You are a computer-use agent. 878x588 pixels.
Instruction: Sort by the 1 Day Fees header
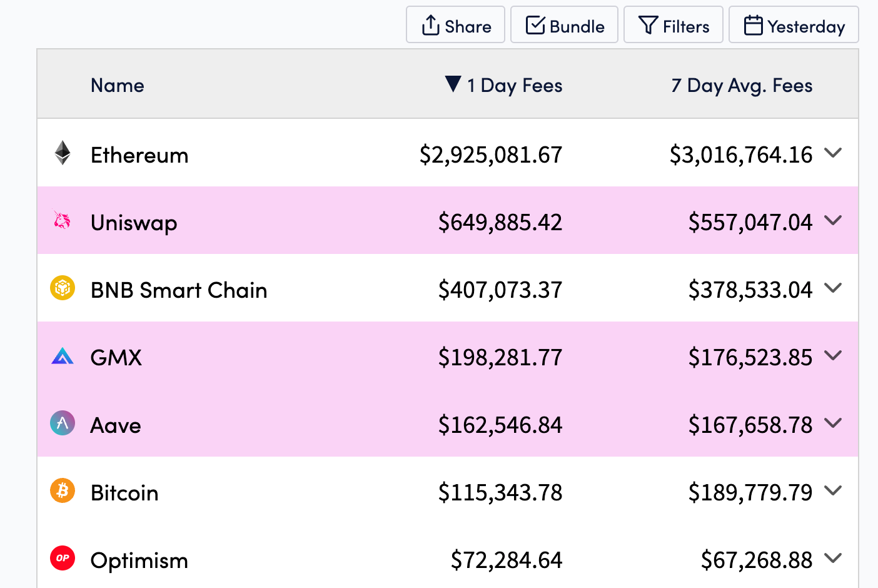pos(515,85)
